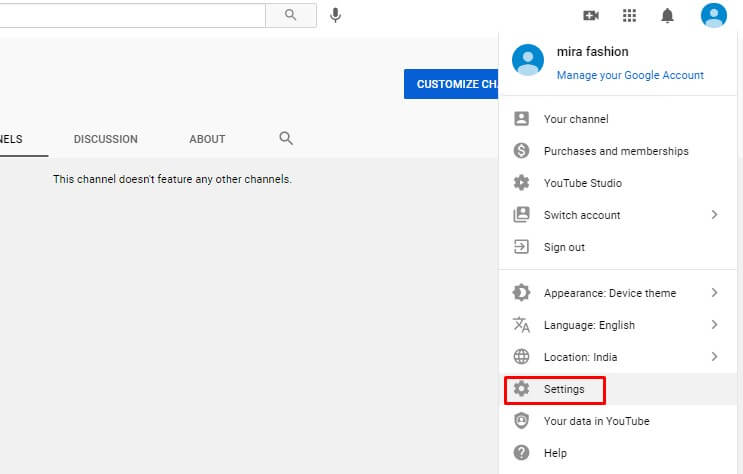
Task: Click into the YouTube search box
Action: pos(132,15)
